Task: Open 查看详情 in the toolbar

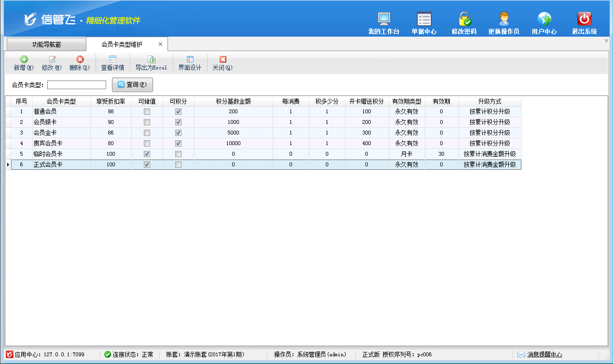Action: click(112, 63)
